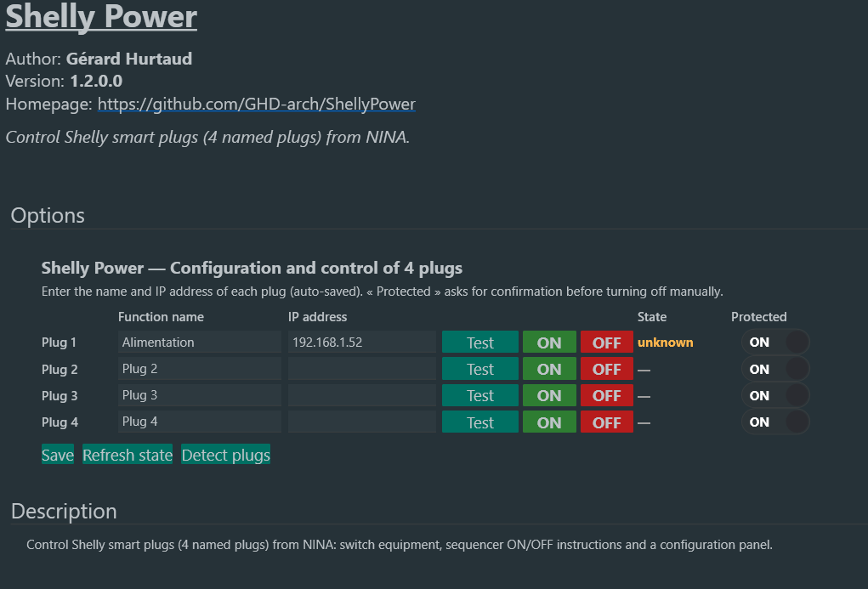Turn Plug 4 off with red OFF button

click(607, 422)
